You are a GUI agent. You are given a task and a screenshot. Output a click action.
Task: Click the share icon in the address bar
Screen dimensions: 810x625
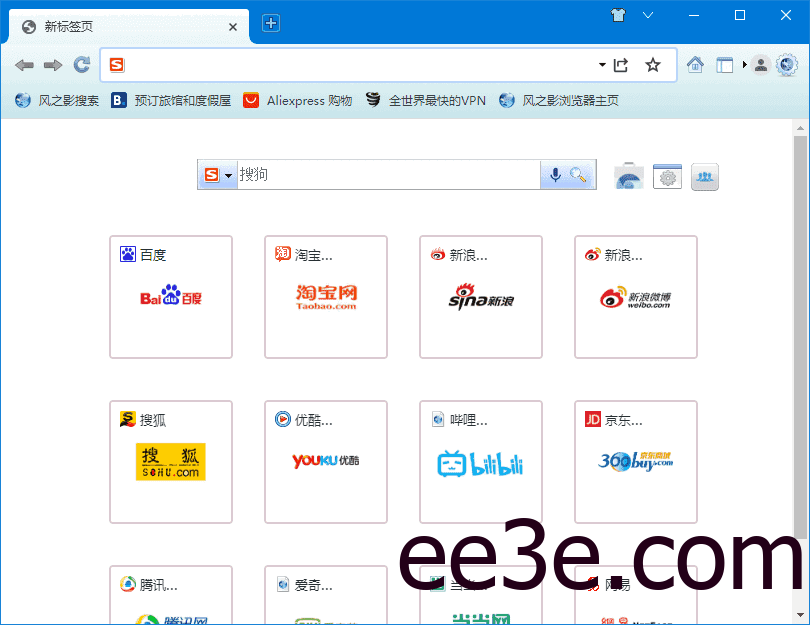[x=621, y=64]
